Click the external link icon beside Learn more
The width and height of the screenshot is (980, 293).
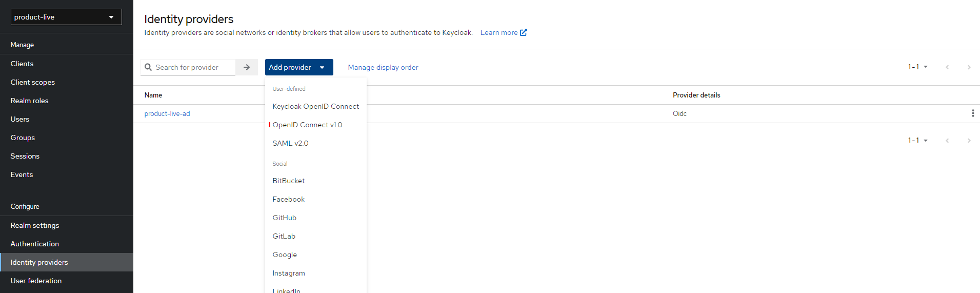523,32
